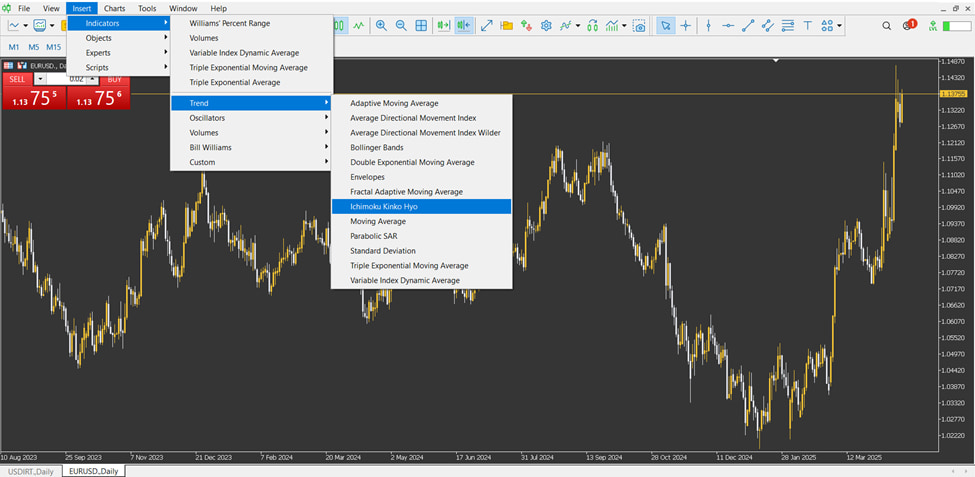
Task: Select the equidistant channel tool
Action: pyautogui.click(x=768, y=25)
